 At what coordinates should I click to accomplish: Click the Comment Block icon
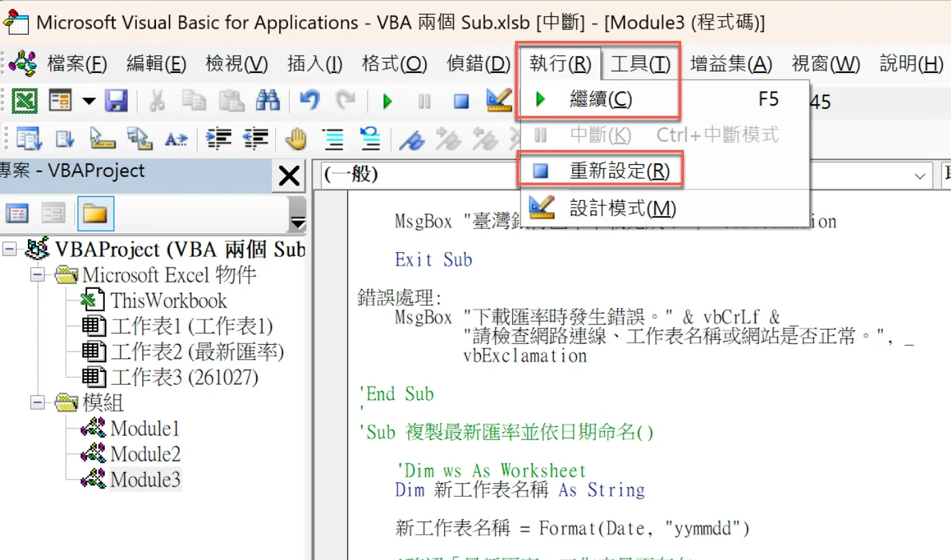333,139
